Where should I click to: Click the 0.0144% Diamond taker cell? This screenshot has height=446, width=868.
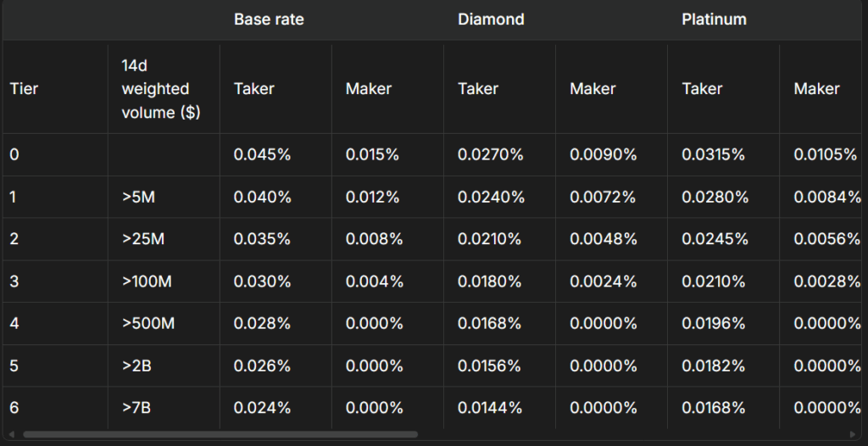point(491,408)
